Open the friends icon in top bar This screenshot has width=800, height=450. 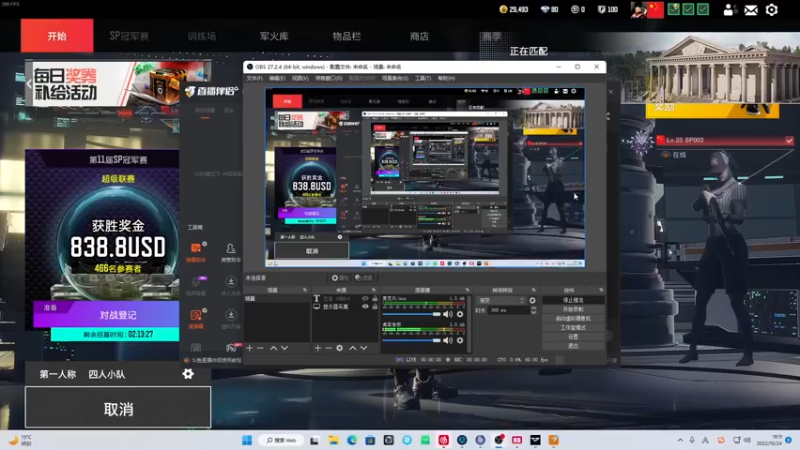coord(728,10)
